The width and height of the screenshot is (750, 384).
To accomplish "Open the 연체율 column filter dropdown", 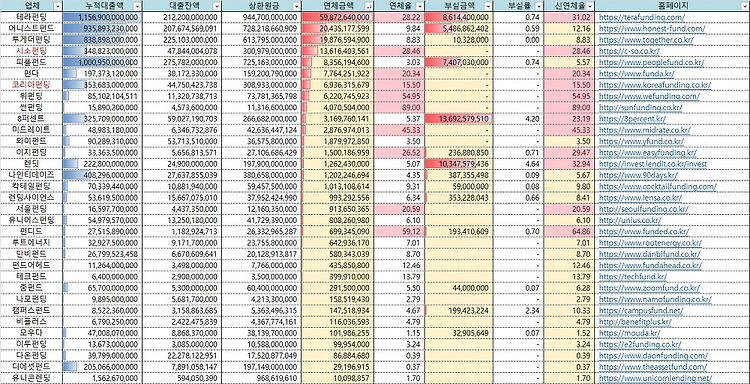I will [419, 6].
